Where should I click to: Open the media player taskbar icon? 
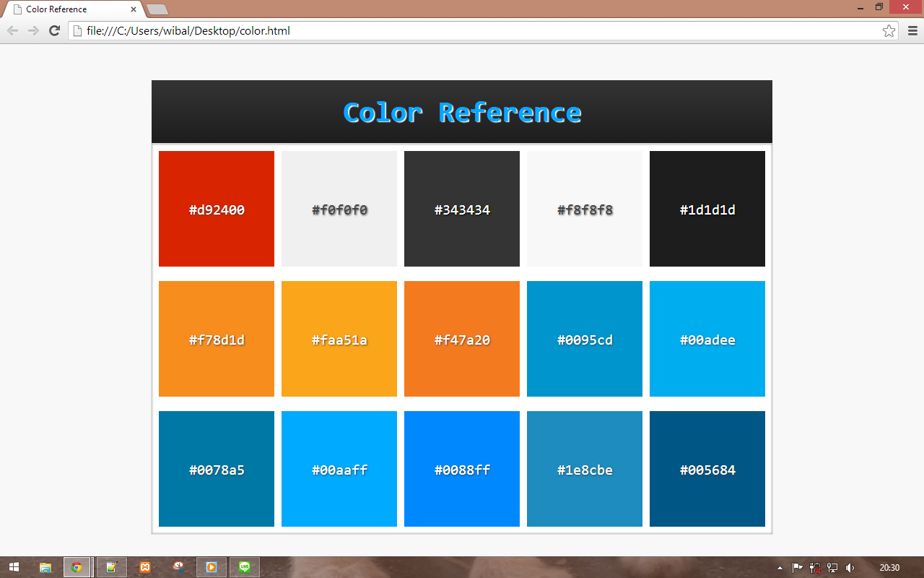coord(212,567)
